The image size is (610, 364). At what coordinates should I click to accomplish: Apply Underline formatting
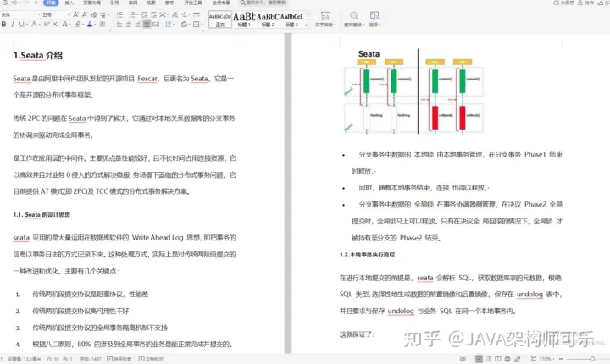[x=21, y=24]
